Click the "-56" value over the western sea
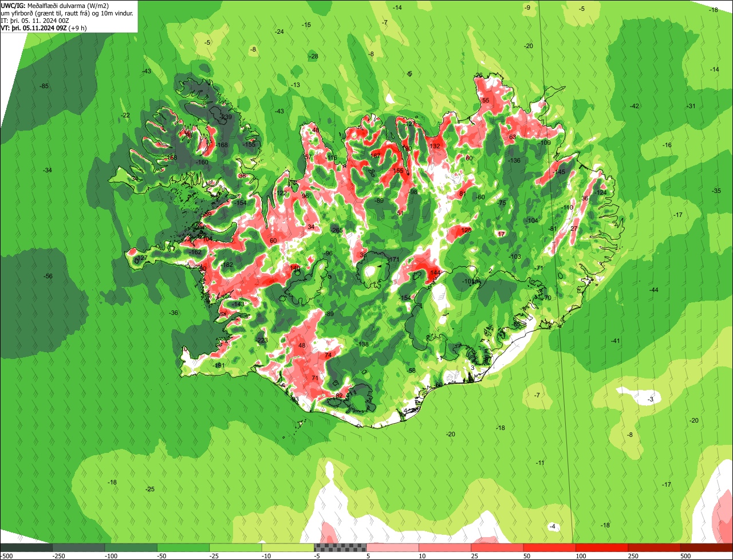The image size is (733, 560). 48,276
